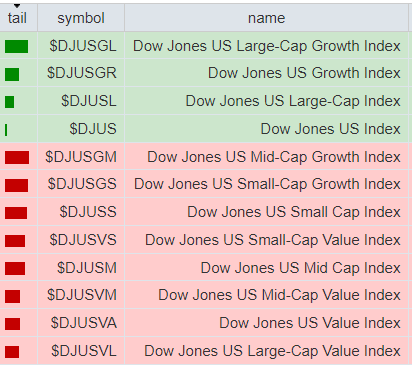This screenshot has width=412, height=365.
Task: Select symbol $DJUSS
Action: pyautogui.click(x=88, y=212)
